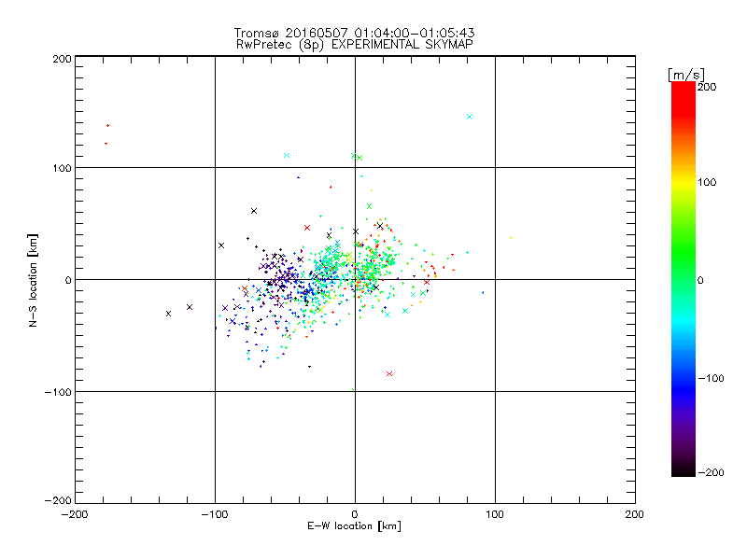Click the colorbar '200' top label
This screenshot has height=560, width=747.
click(707, 87)
